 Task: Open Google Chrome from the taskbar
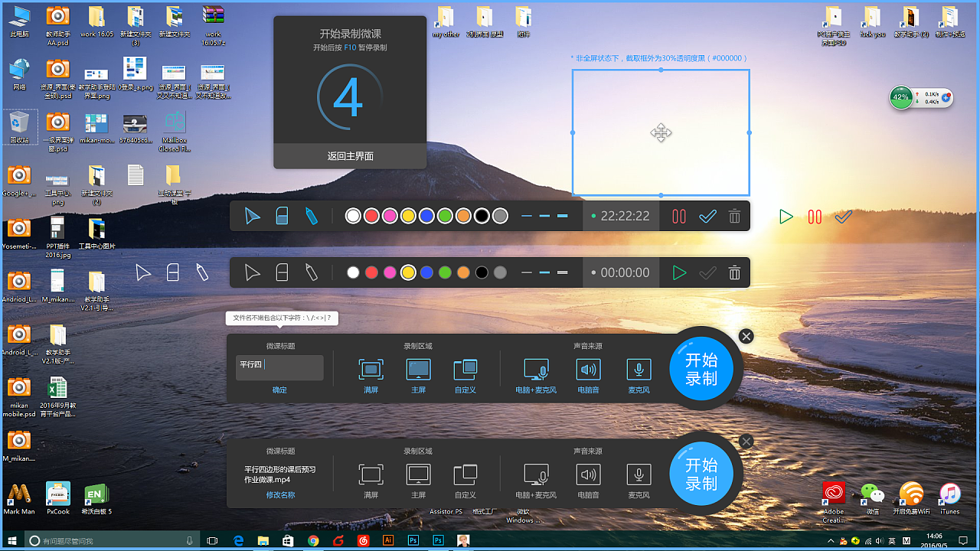pyautogui.click(x=313, y=540)
